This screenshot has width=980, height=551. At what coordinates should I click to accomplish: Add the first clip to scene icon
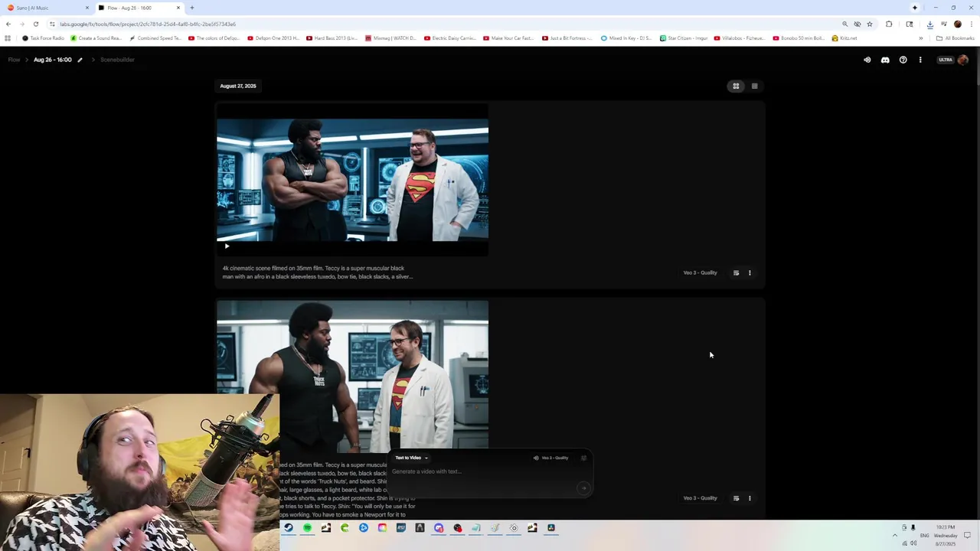click(x=736, y=272)
